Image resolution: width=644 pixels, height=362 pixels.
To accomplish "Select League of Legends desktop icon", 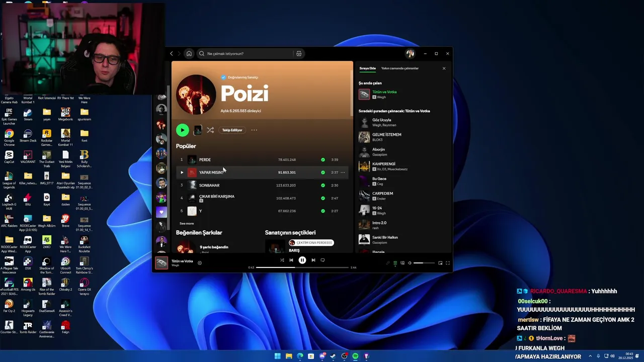I will click(x=9, y=179).
